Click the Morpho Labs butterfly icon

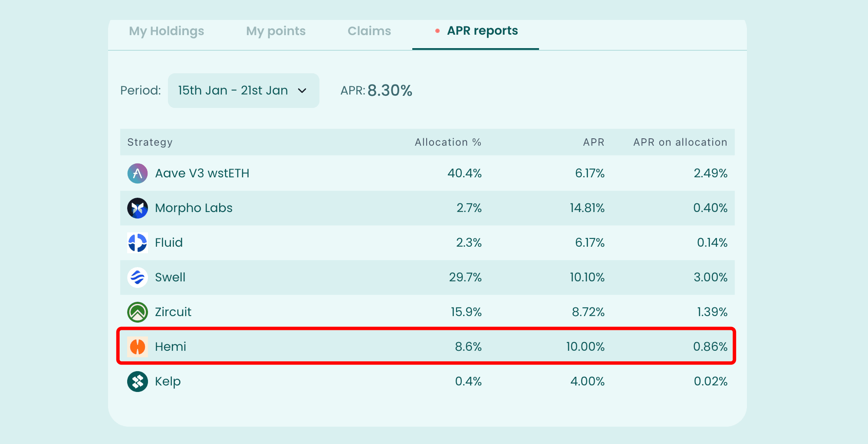[x=138, y=208]
